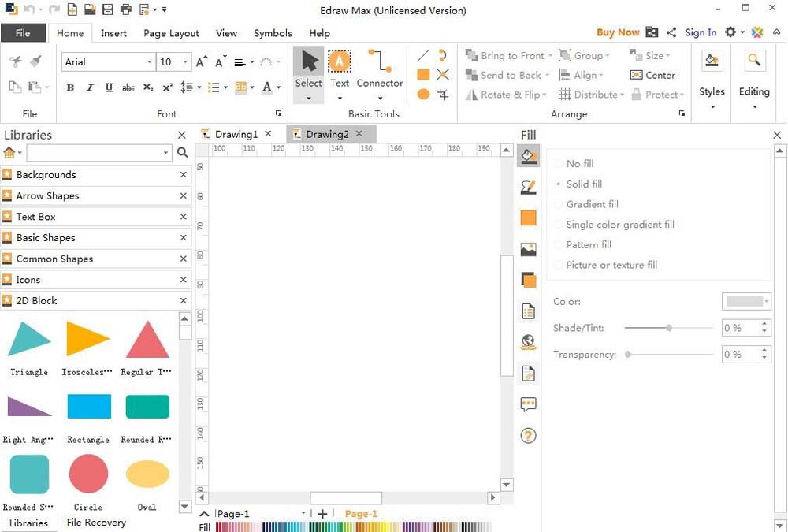Image resolution: width=788 pixels, height=532 pixels.
Task: Switch to the Drawing1 document tab
Action: [236, 134]
